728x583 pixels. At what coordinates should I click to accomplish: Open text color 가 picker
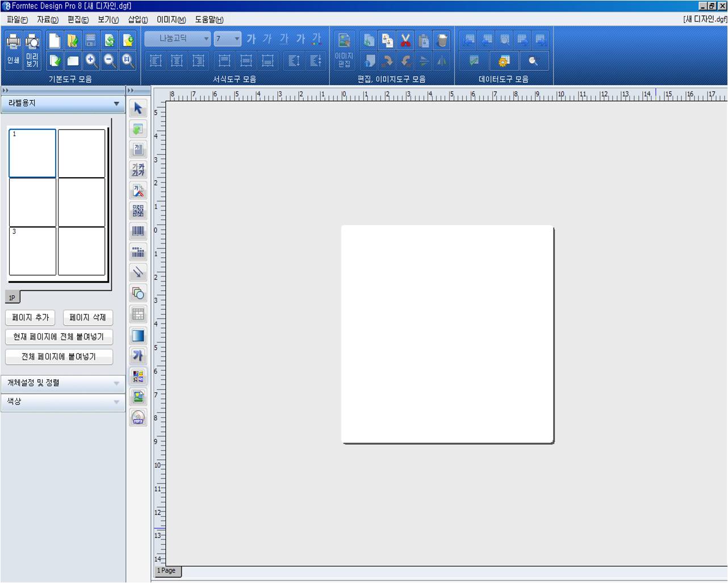click(x=317, y=39)
